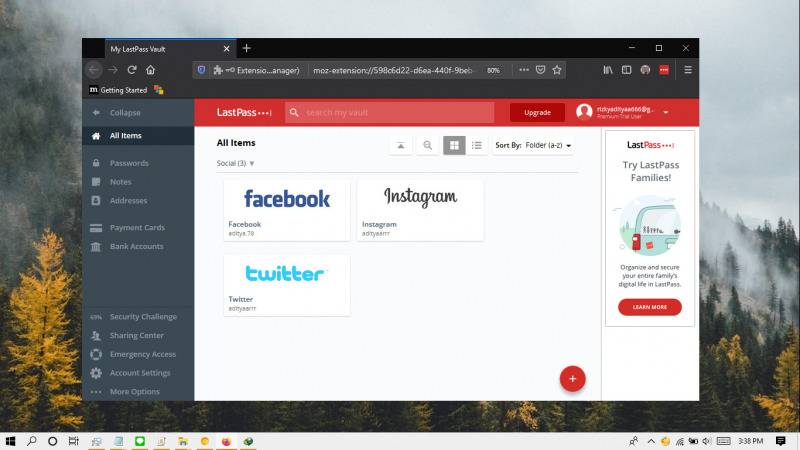Image resolution: width=800 pixels, height=450 pixels.
Task: Save page to Pocket
Action: pyautogui.click(x=540, y=70)
